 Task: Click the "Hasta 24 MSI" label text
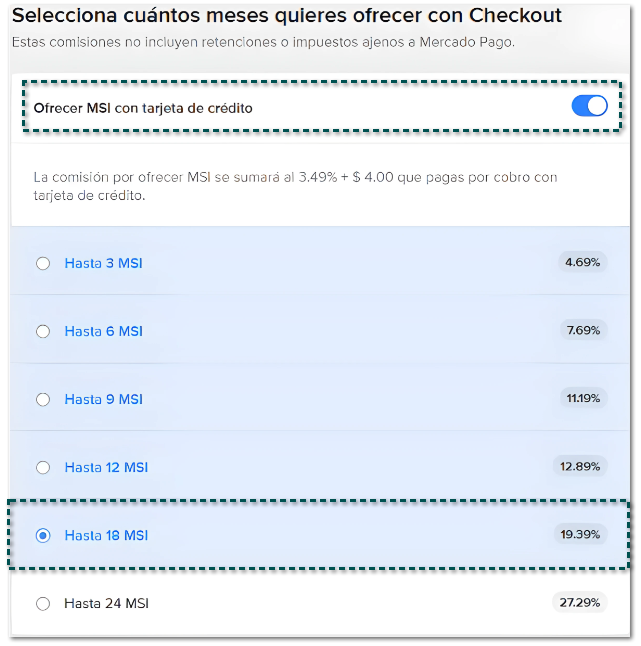point(107,604)
